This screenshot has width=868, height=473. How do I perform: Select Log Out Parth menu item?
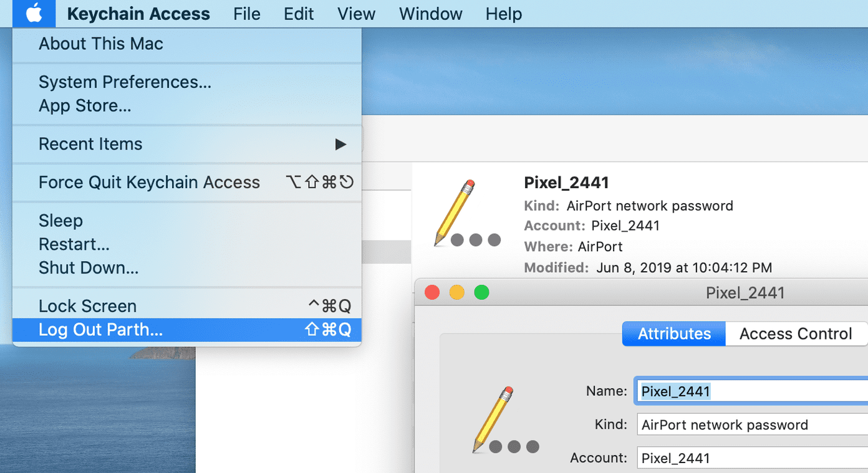100,330
